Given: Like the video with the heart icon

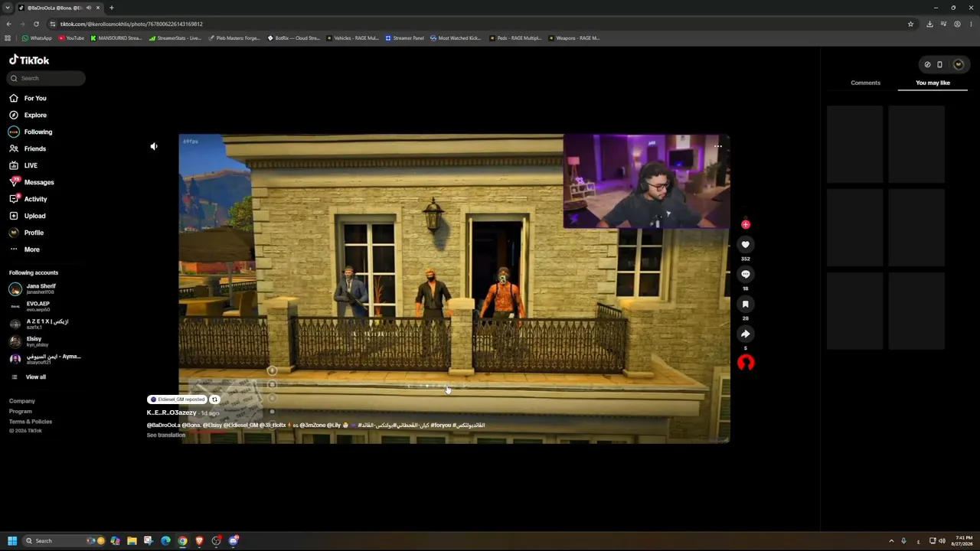Looking at the screenshot, I should tap(745, 245).
